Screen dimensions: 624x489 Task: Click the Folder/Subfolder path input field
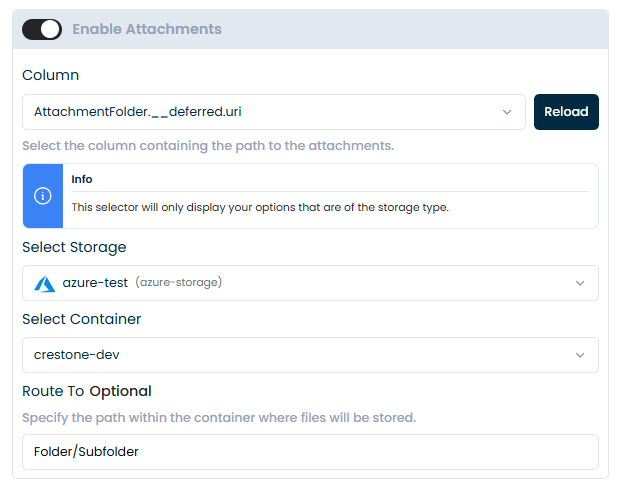pyautogui.click(x=310, y=452)
